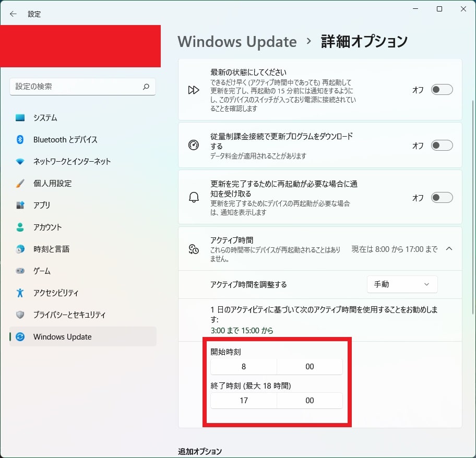Image resolution: width=476 pixels, height=458 pixels.
Task: Click the 個人用設定 paintbrush icon
Action: tap(20, 184)
